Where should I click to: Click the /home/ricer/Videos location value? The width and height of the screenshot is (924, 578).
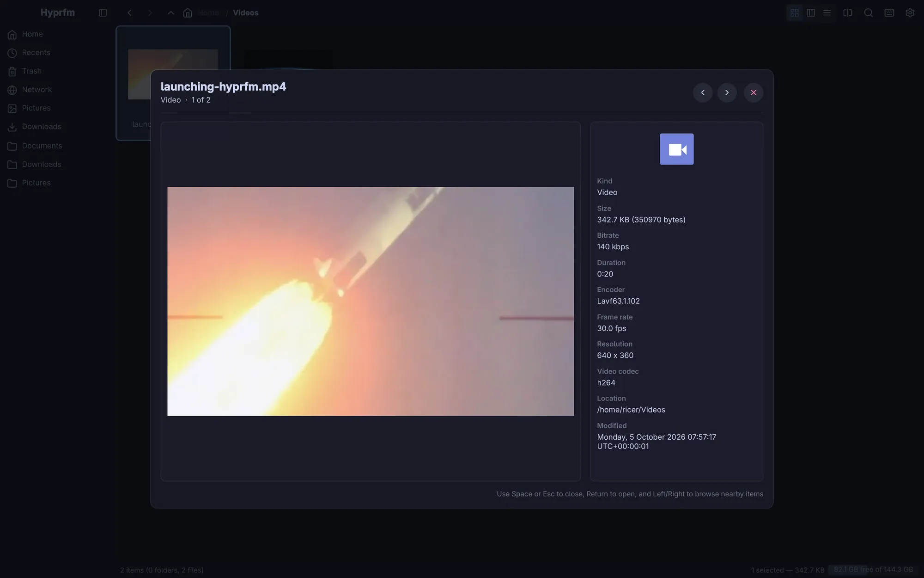631,410
